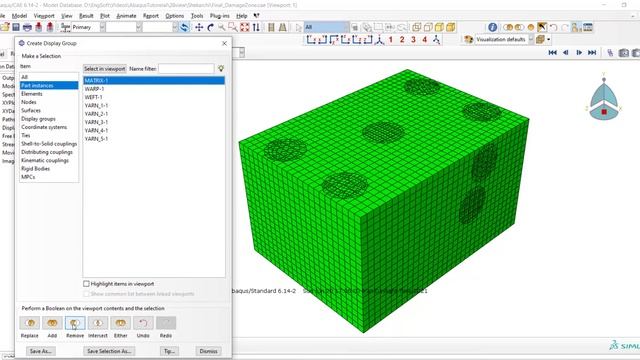Click the Intersect boolean icon
640x360 pixels.
point(98,323)
